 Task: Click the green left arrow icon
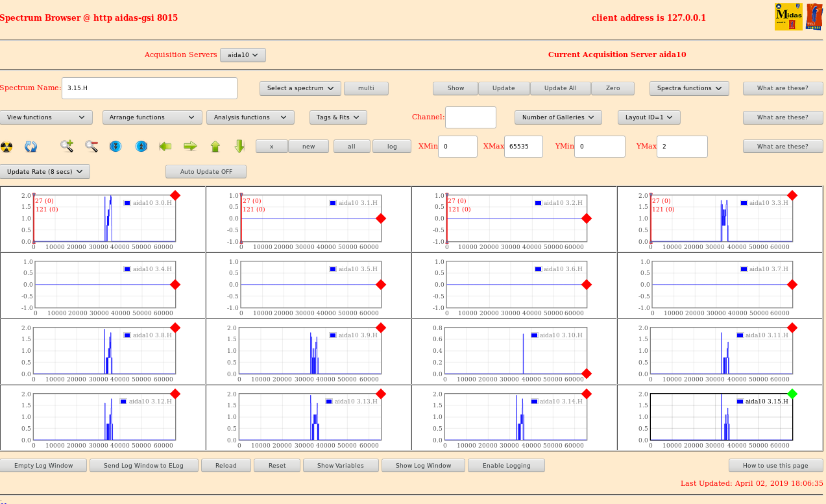(165, 147)
